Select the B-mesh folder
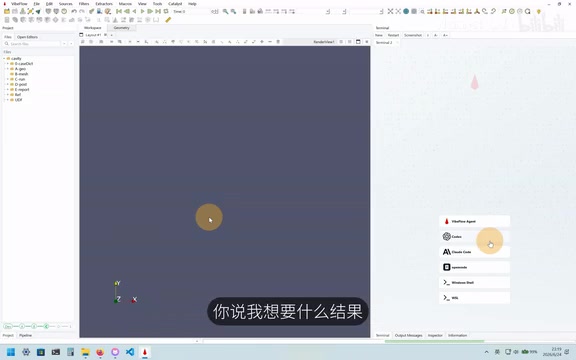 pos(21,74)
